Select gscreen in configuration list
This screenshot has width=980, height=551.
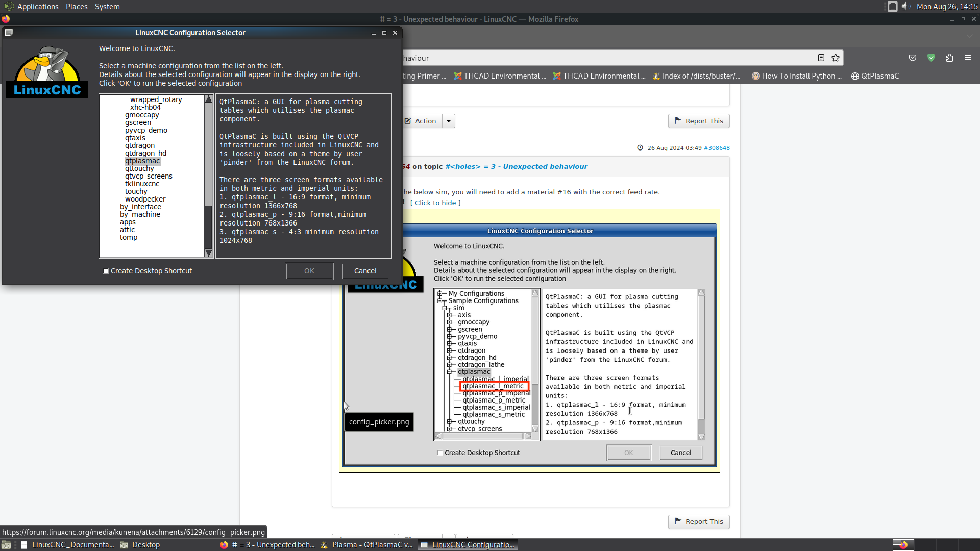pos(138,122)
